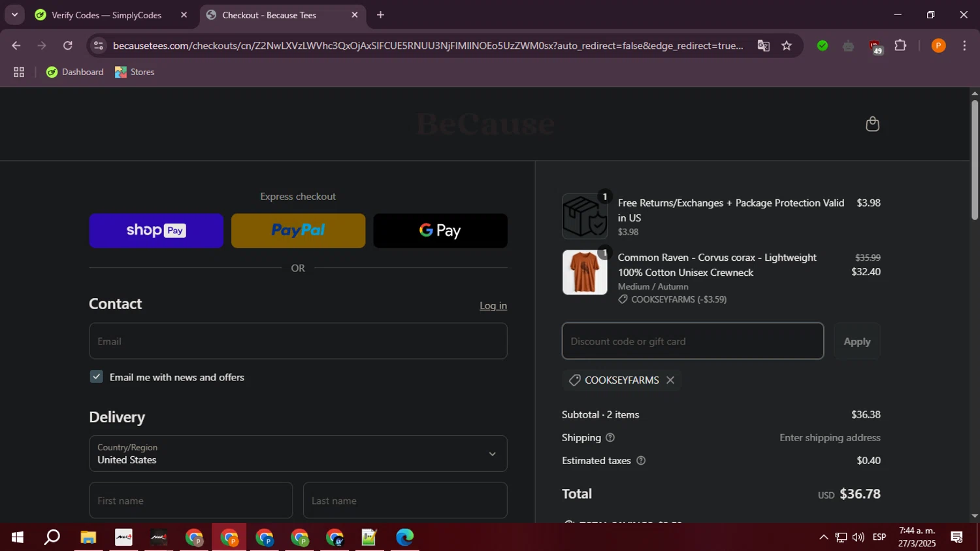
Task: Close the Checkout - Because Tees tab
Action: point(355,15)
